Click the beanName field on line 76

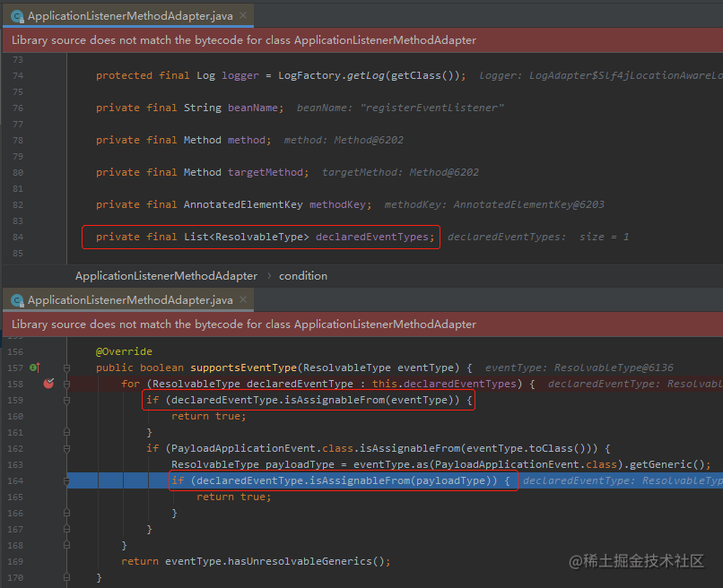coord(253,108)
